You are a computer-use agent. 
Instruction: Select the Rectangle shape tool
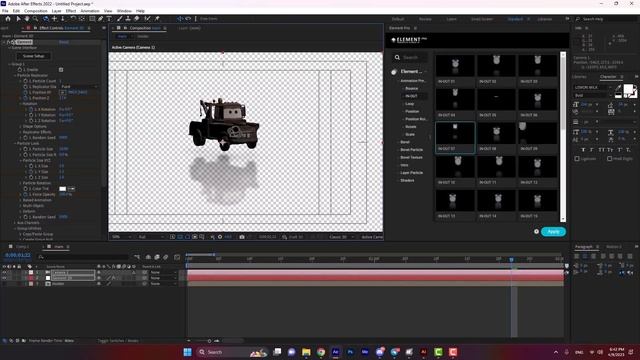coord(92,19)
